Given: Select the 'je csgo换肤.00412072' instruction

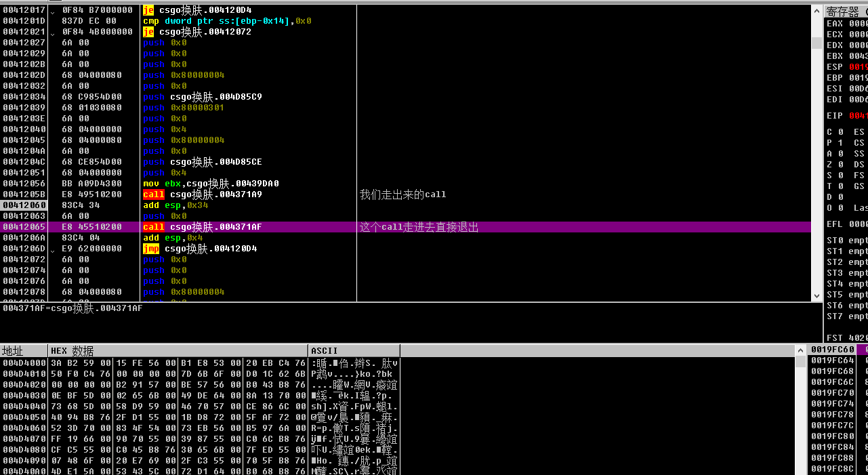Looking at the screenshot, I should click(x=197, y=32).
